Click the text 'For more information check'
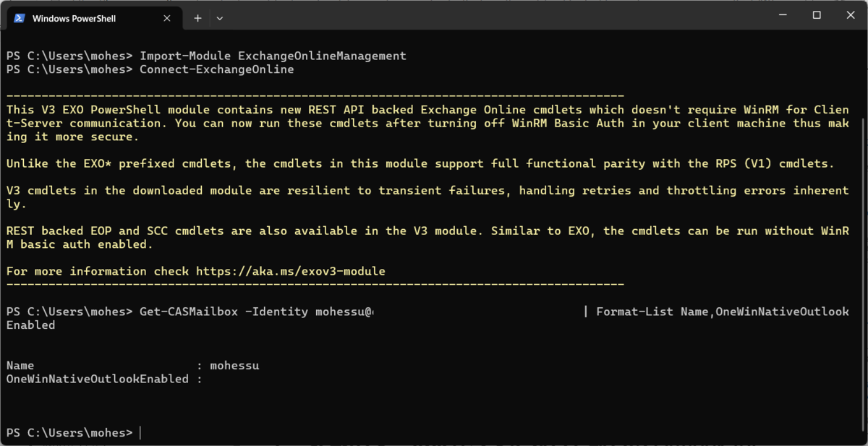Screen dimensions: 868x446 coord(98,272)
